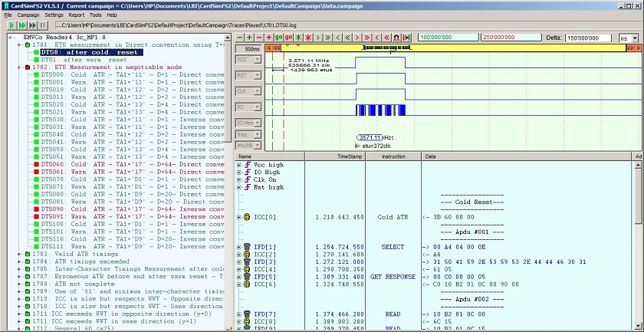The image size is (644, 332).
Task: Click the Name column header
Action: tap(270, 156)
